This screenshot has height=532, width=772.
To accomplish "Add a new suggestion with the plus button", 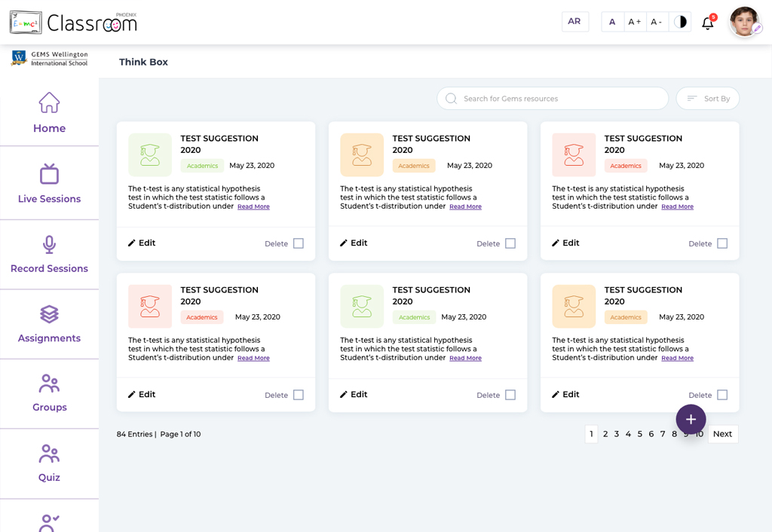I will tap(691, 419).
